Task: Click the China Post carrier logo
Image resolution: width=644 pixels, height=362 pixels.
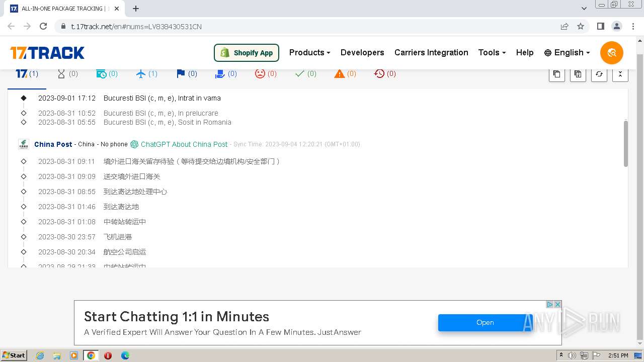Action: (24, 144)
